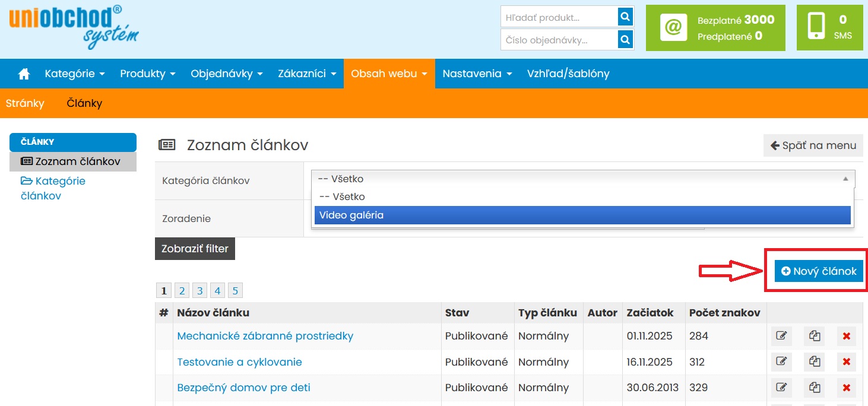This screenshot has width=868, height=406.
Task: Open the Kategórie dropdown menu
Action: (x=75, y=74)
